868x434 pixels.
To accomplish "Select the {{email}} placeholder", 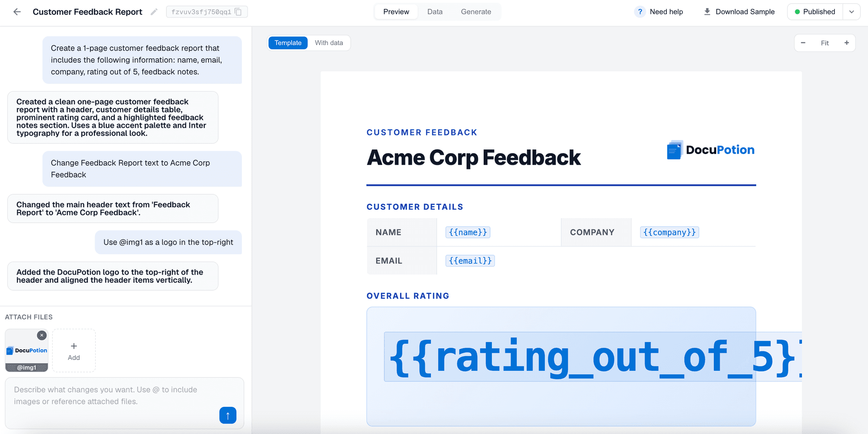I will tap(470, 261).
